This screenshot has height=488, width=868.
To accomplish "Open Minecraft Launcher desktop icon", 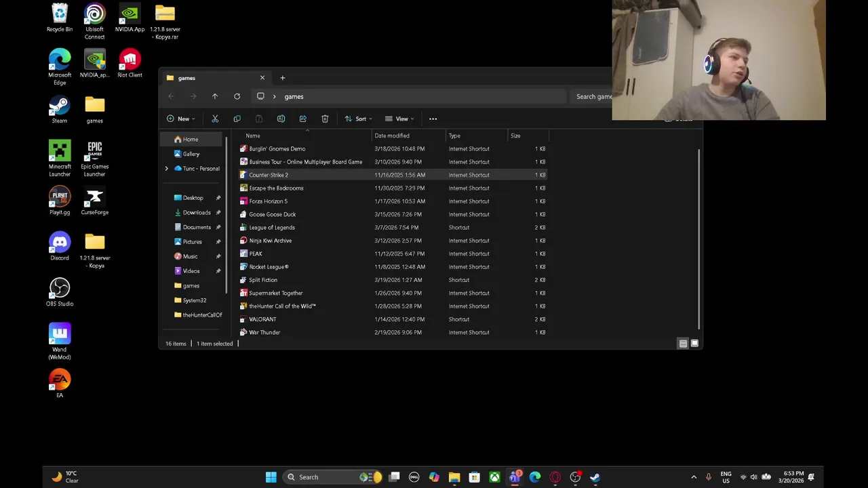I will tap(60, 159).
